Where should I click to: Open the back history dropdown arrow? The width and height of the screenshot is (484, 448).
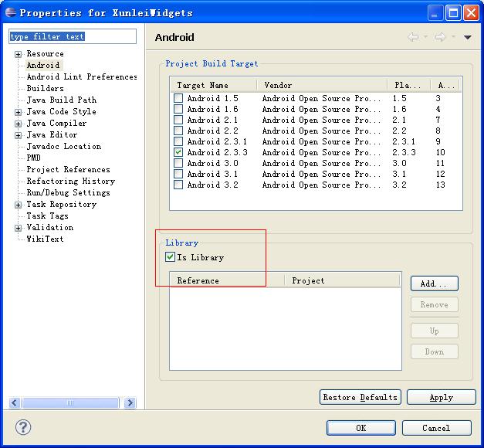point(425,37)
